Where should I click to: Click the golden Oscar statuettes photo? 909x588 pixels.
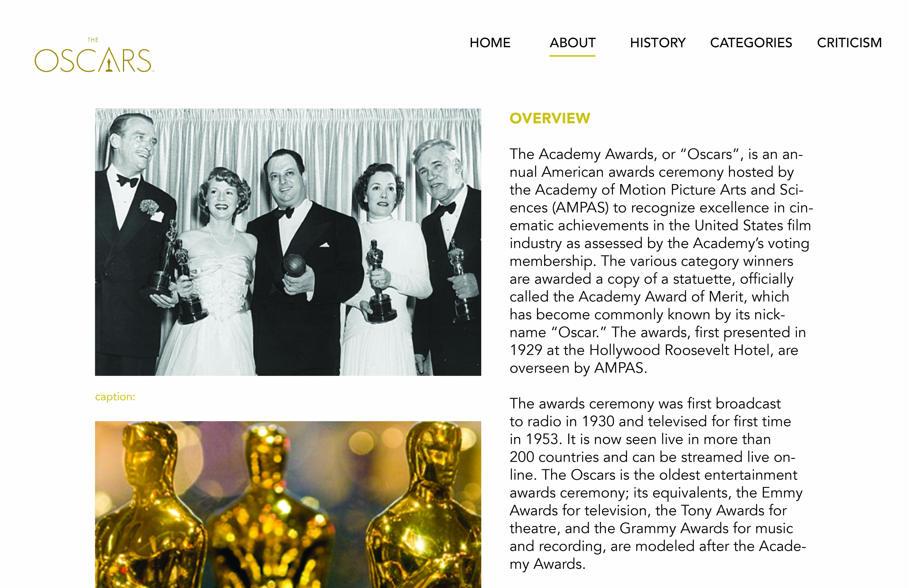pos(288,504)
